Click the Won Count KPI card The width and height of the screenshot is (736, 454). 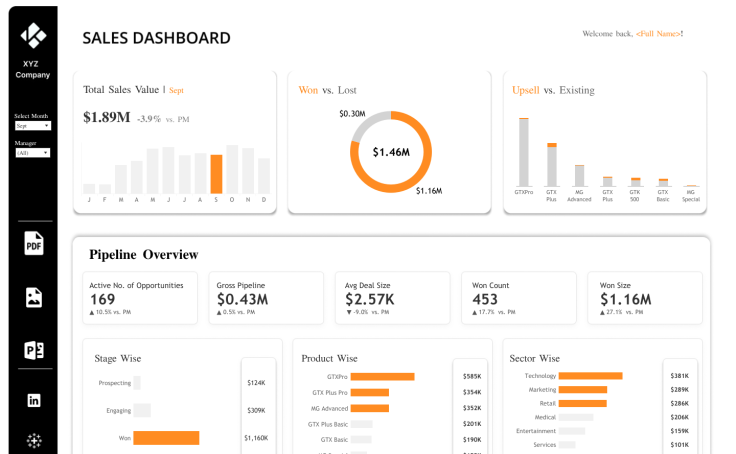[x=519, y=298]
